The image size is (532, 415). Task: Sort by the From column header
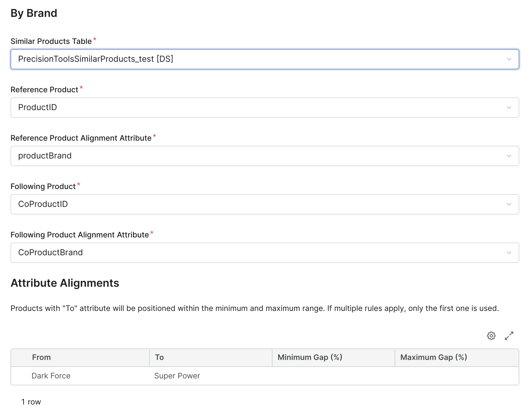(x=41, y=357)
